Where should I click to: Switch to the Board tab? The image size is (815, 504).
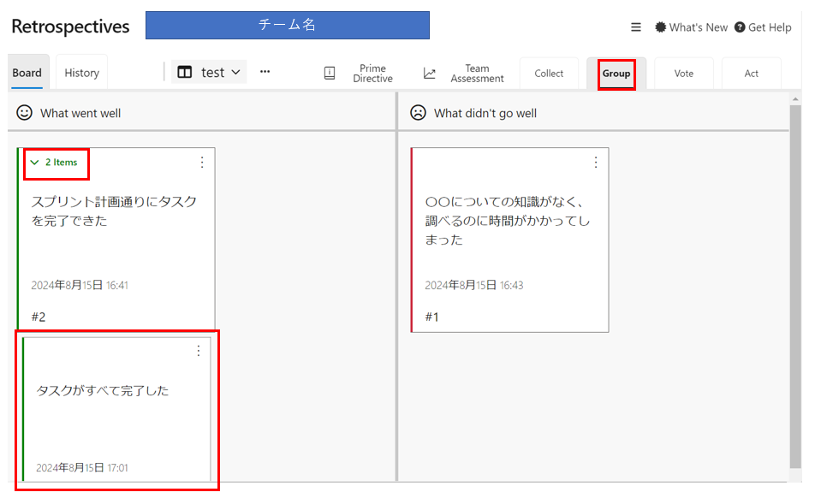click(27, 73)
